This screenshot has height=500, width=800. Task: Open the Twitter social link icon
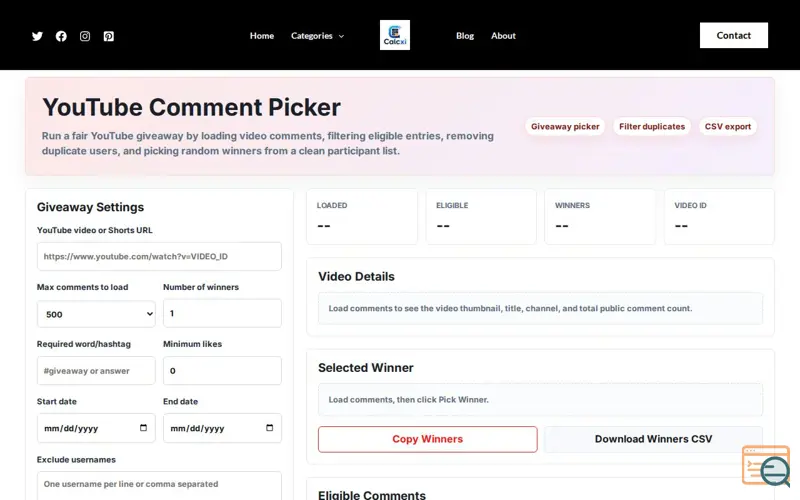37,36
